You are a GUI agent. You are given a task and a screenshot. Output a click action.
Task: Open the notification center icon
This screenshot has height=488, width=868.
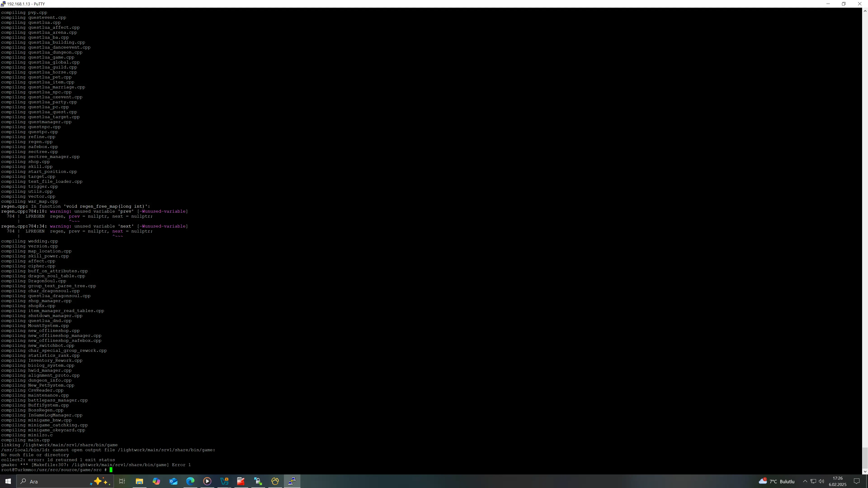pyautogui.click(x=856, y=481)
